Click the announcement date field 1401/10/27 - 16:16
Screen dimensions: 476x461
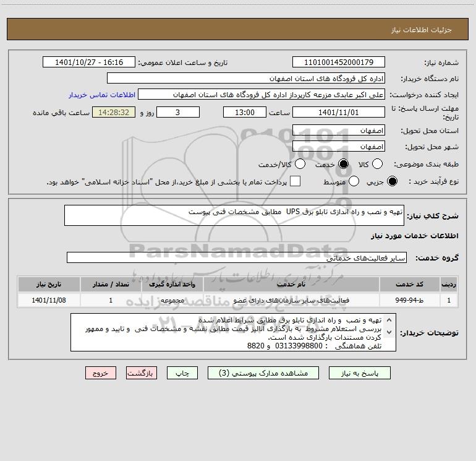tap(89, 62)
